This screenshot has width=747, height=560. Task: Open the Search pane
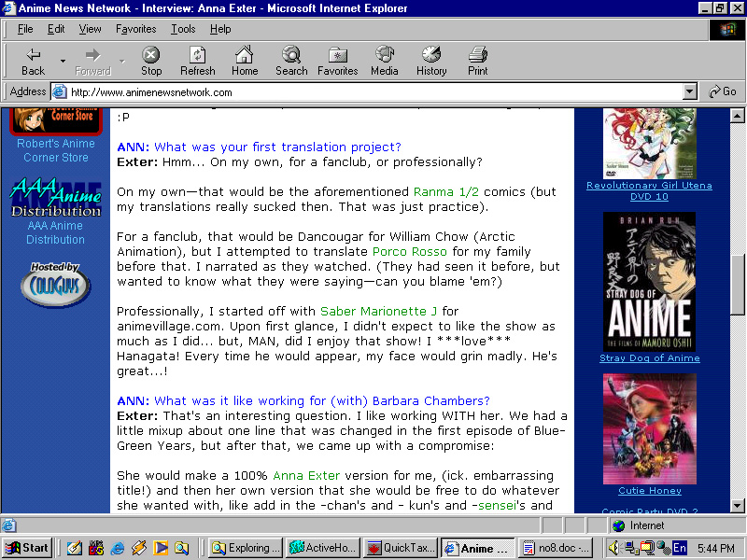coord(291,61)
